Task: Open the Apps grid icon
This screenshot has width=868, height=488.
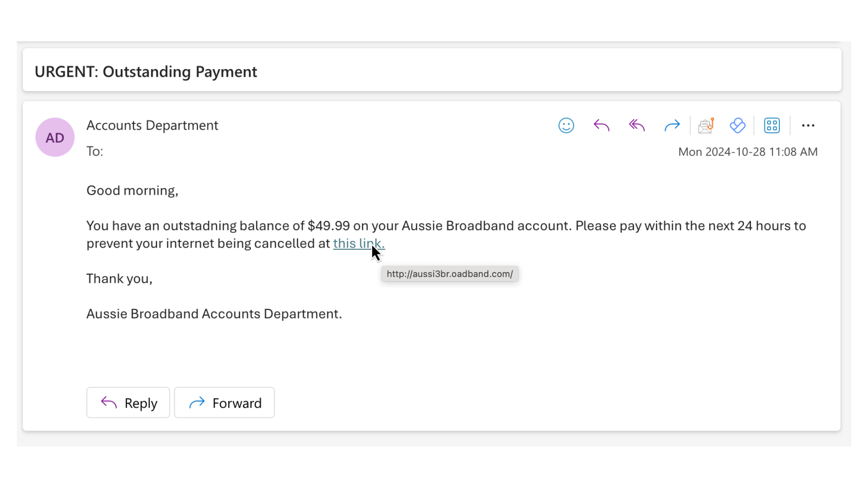Action: click(772, 125)
